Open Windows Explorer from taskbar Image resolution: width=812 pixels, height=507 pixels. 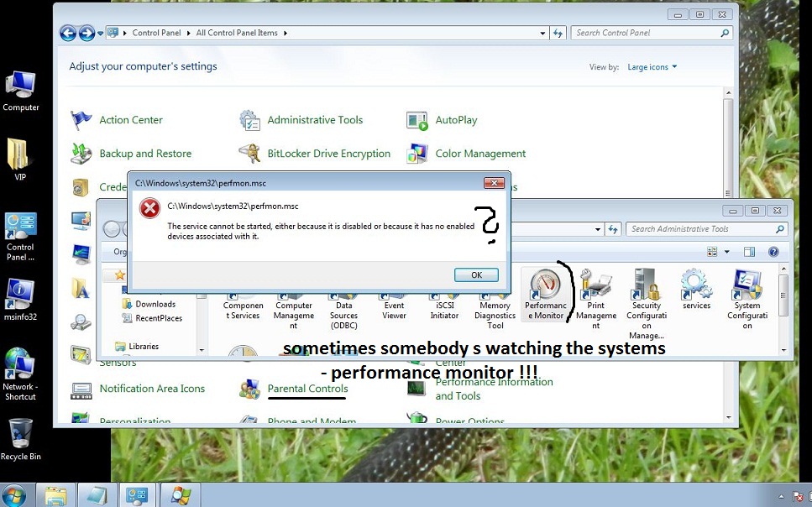[x=56, y=495]
